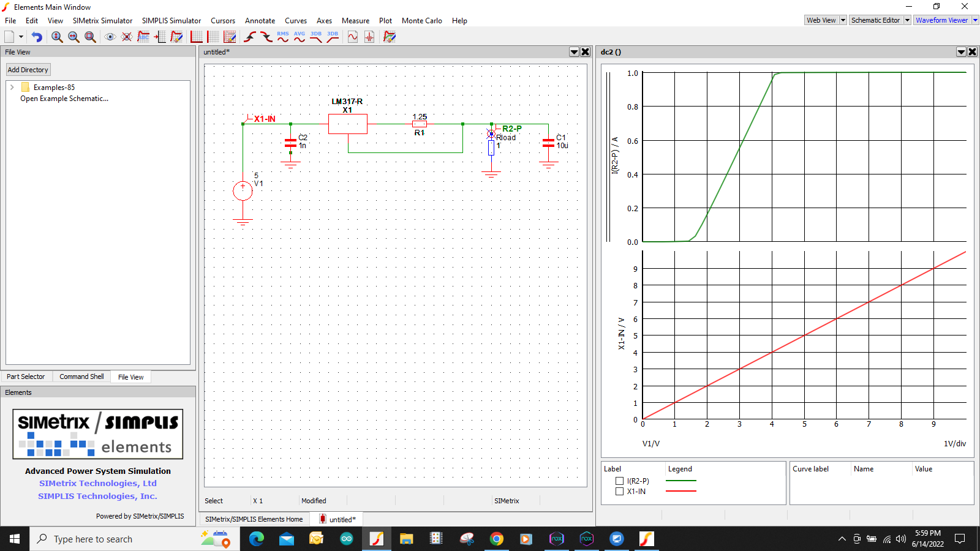Click the edit curve pencil icon

176,37
